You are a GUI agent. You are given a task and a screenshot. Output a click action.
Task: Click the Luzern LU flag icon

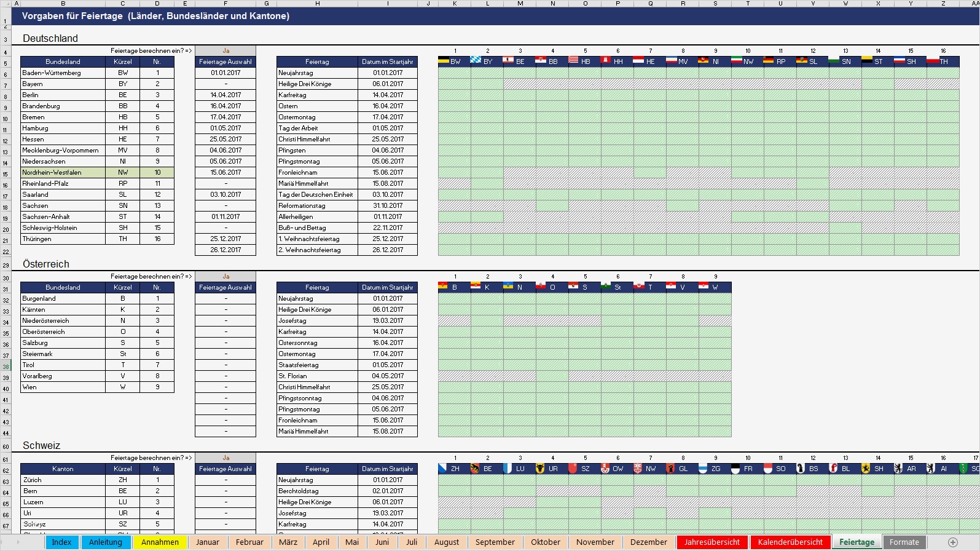pyautogui.click(x=508, y=468)
